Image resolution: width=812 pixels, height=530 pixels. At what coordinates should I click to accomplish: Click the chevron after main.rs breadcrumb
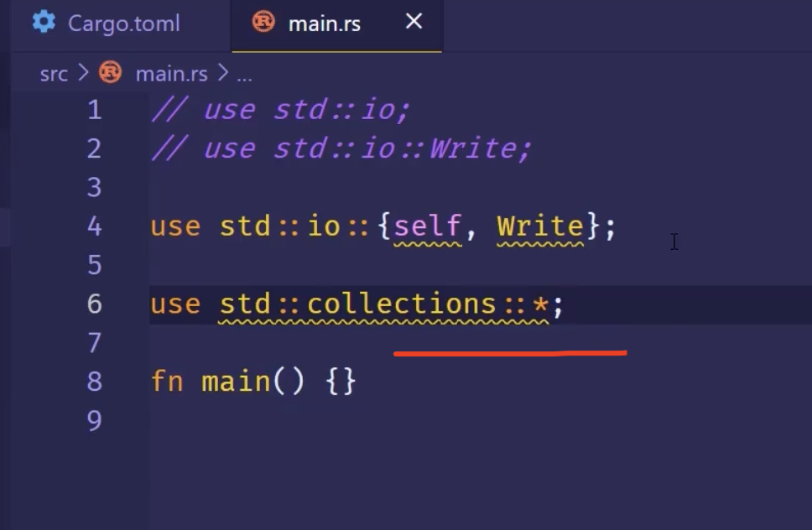click(222, 74)
